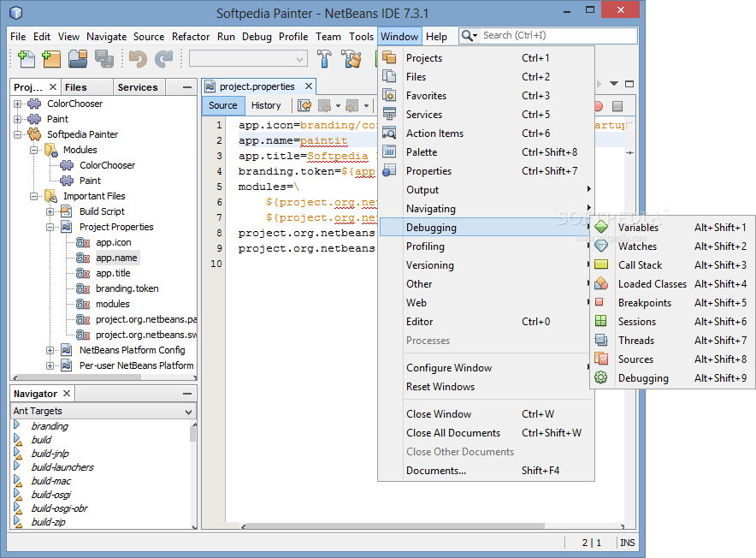Click the Navigator vertical scrollbar
This screenshot has width=756, height=558.
tap(193, 433)
